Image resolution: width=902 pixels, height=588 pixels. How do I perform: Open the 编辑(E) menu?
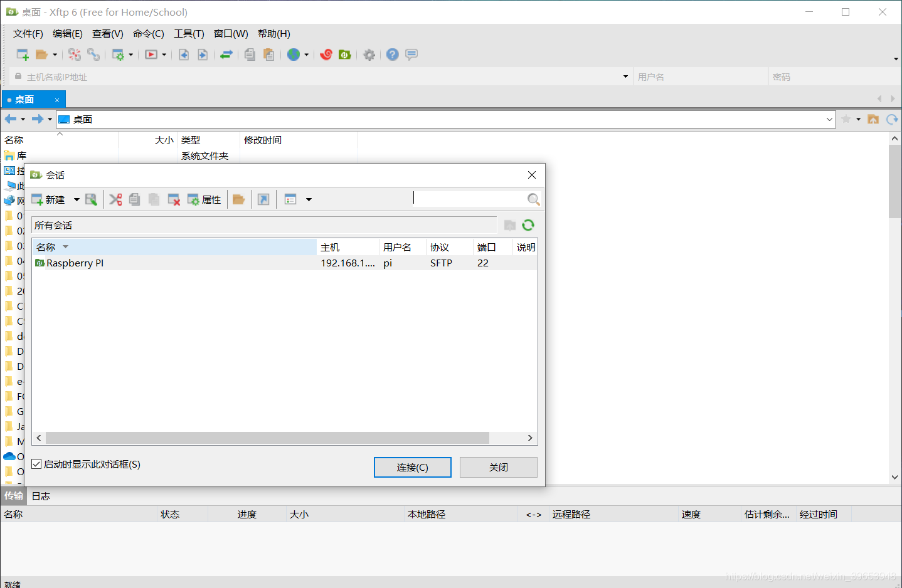tap(68, 34)
